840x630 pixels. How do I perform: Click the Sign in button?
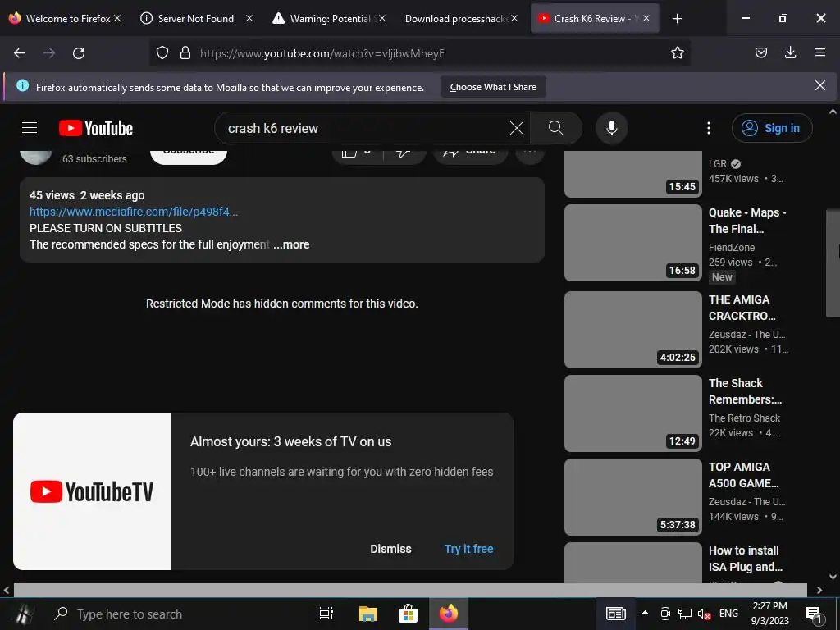coord(772,128)
